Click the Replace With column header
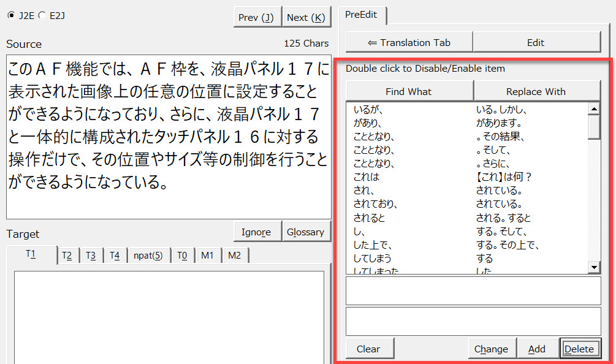This screenshot has width=616, height=364. pos(536,91)
